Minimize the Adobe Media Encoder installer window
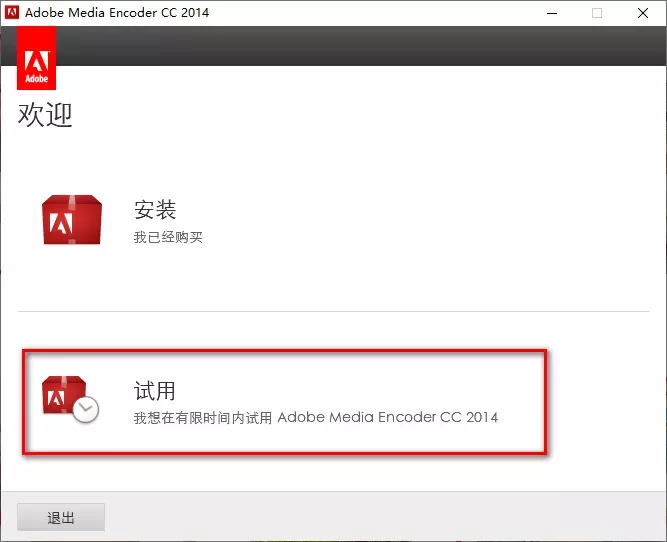667x542 pixels. click(x=551, y=13)
